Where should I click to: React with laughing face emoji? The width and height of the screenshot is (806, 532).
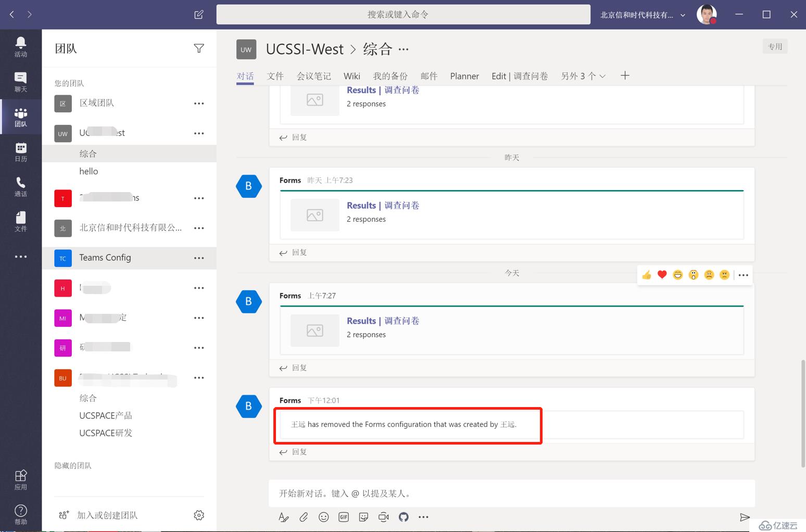tap(678, 275)
